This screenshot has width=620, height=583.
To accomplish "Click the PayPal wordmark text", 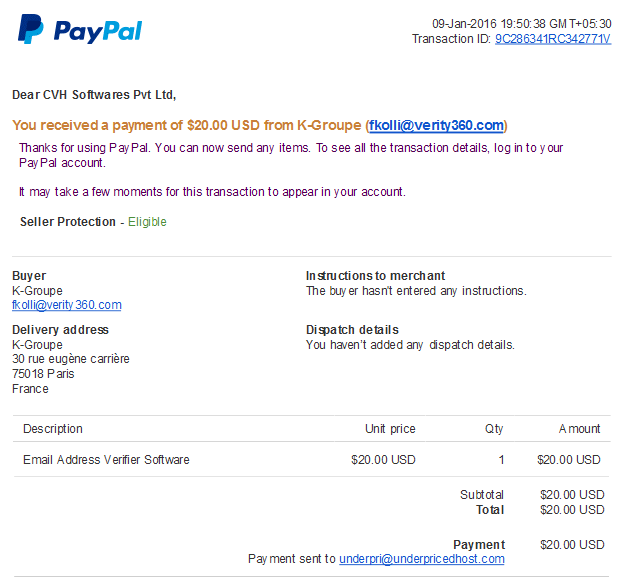I will click(98, 31).
